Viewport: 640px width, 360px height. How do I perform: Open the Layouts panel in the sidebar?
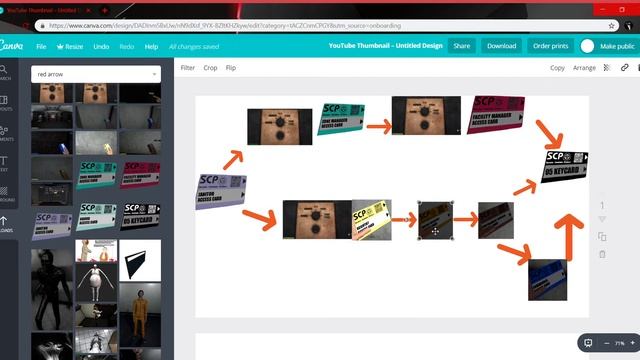coord(4,103)
